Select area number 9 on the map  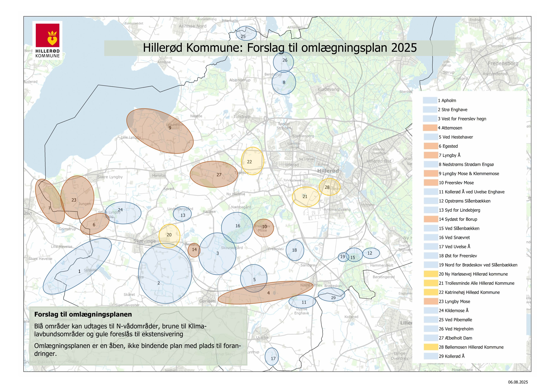pyautogui.click(x=160, y=131)
